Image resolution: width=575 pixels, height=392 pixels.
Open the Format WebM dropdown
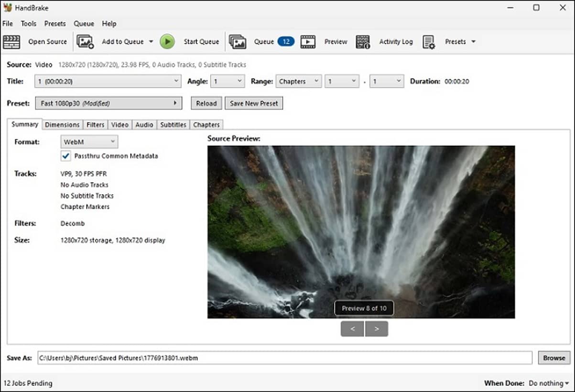coord(89,142)
